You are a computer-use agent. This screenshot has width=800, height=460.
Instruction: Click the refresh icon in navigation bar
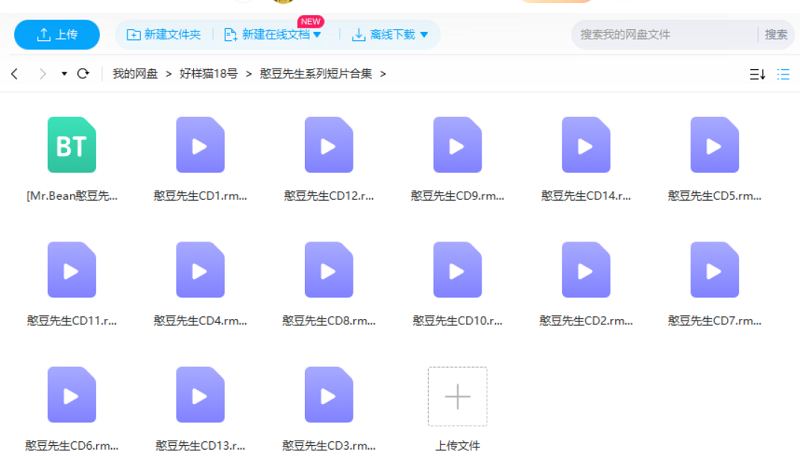click(83, 74)
